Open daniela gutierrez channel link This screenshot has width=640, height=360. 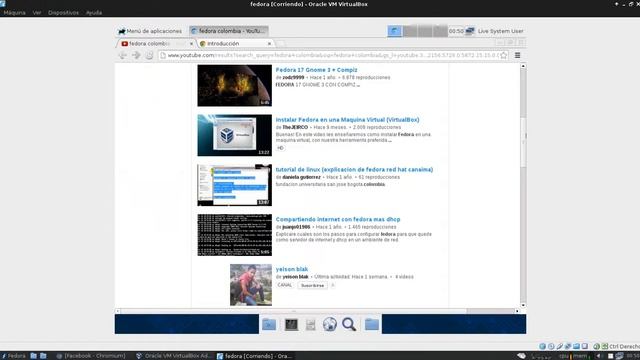coord(302,177)
